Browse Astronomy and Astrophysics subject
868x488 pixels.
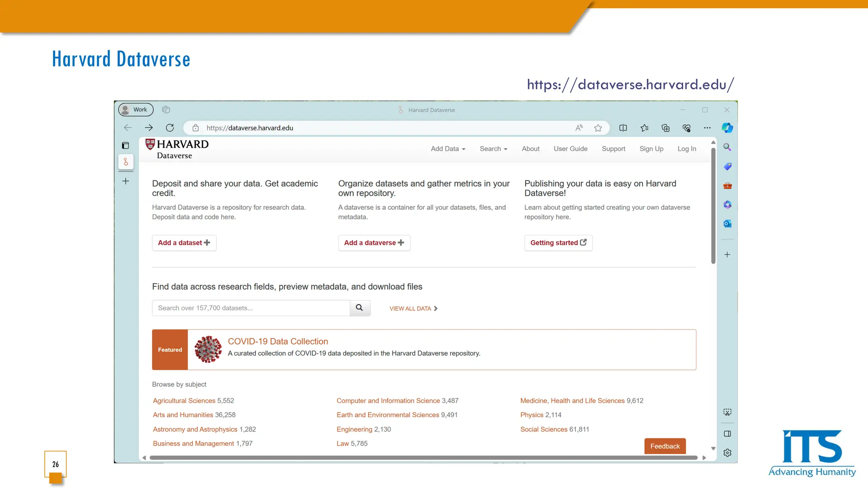click(195, 429)
